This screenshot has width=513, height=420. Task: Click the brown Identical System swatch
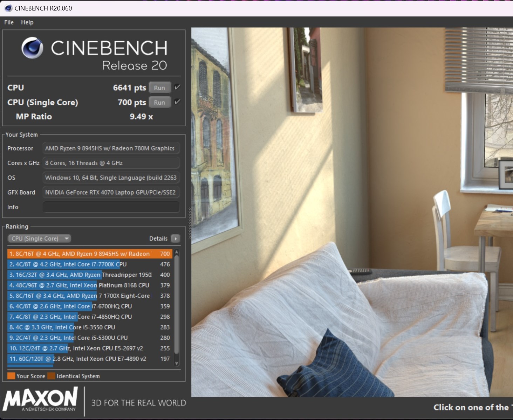click(x=51, y=376)
